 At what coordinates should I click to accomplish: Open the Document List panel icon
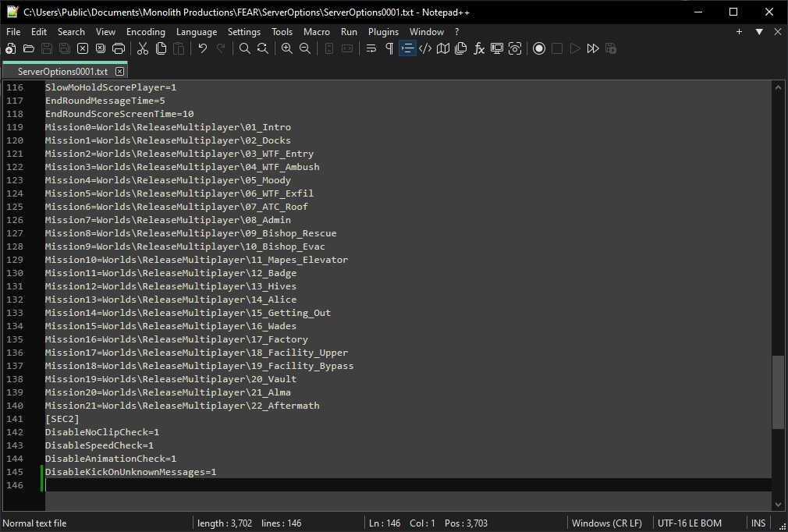point(461,48)
